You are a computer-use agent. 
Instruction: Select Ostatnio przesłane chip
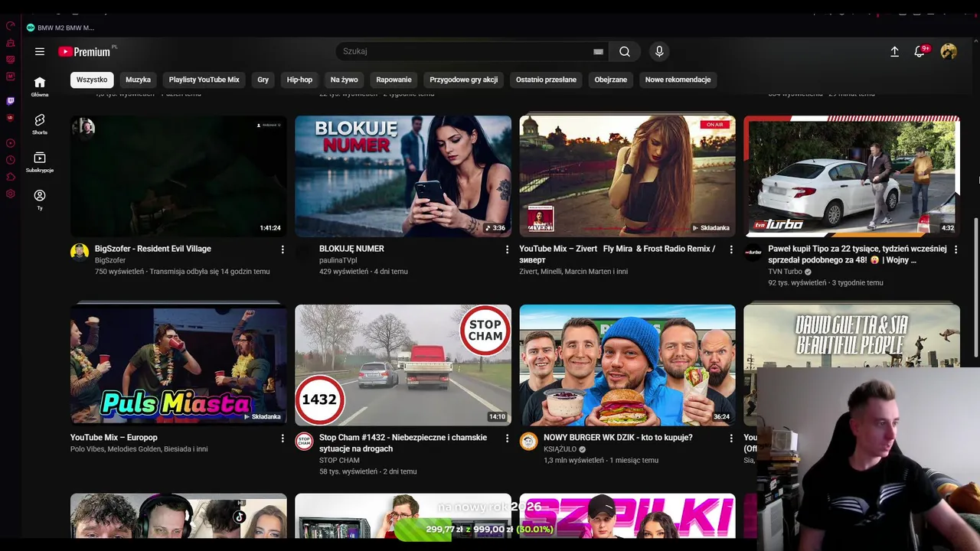(x=546, y=80)
